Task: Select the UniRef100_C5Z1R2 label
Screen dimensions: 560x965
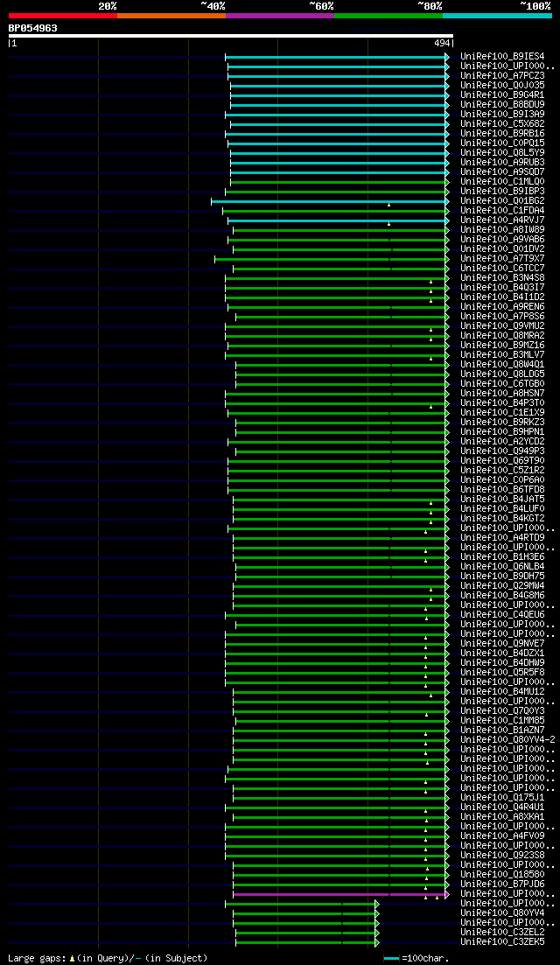Action: [502, 470]
